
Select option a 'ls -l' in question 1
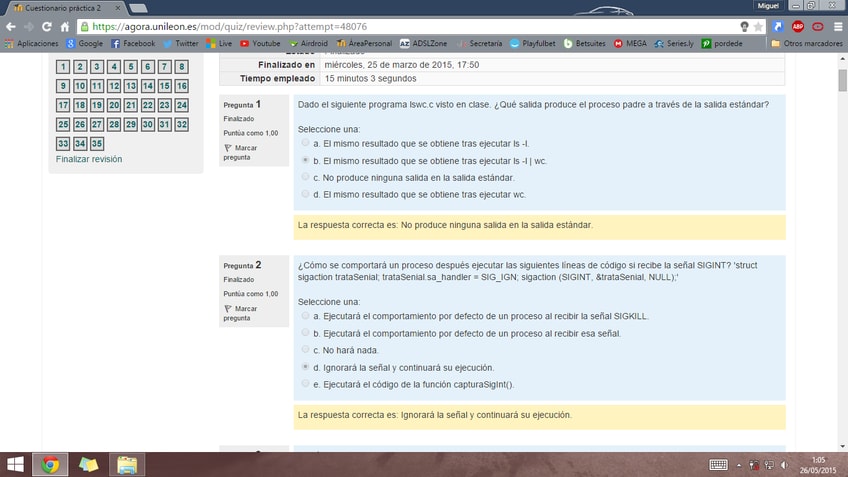click(x=306, y=143)
